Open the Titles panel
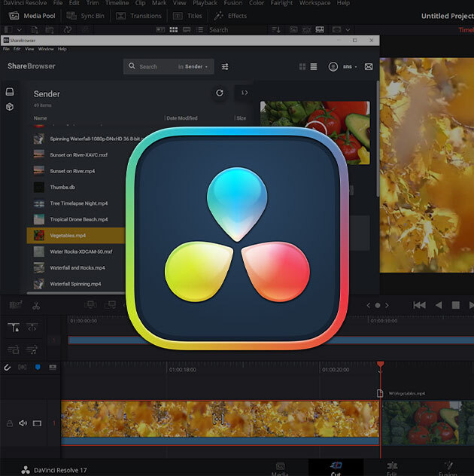 [187, 16]
